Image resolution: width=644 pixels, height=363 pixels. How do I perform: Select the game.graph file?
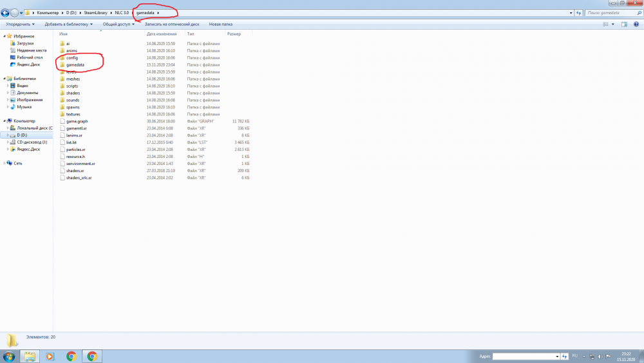click(77, 121)
